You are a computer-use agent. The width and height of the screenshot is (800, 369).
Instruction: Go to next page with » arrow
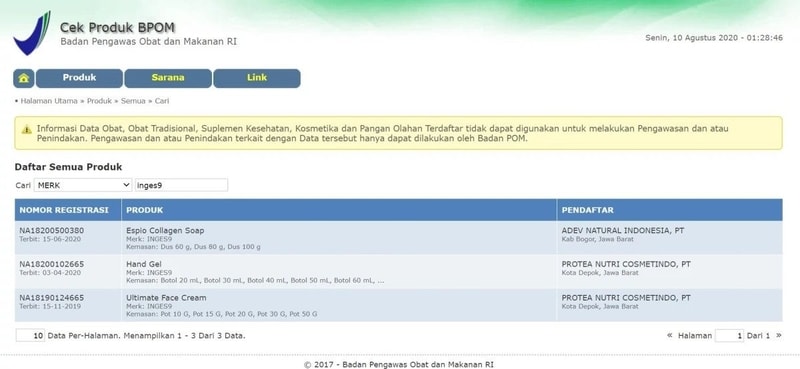[x=779, y=336]
